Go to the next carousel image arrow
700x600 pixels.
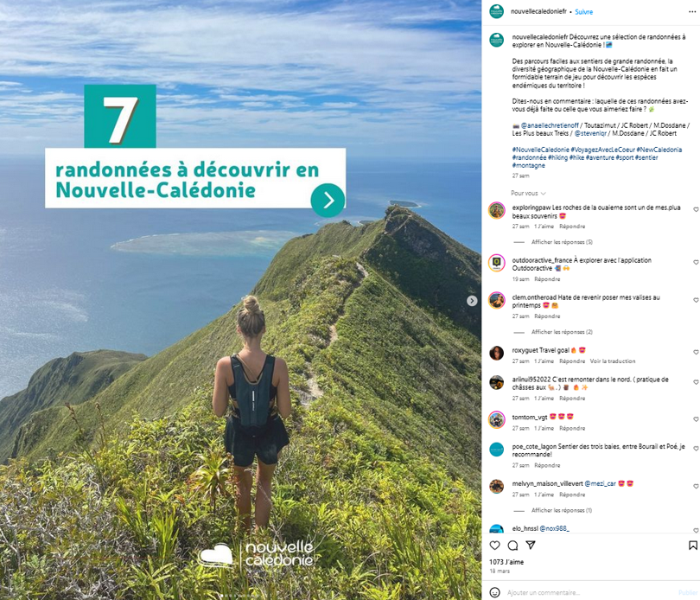[x=472, y=301]
